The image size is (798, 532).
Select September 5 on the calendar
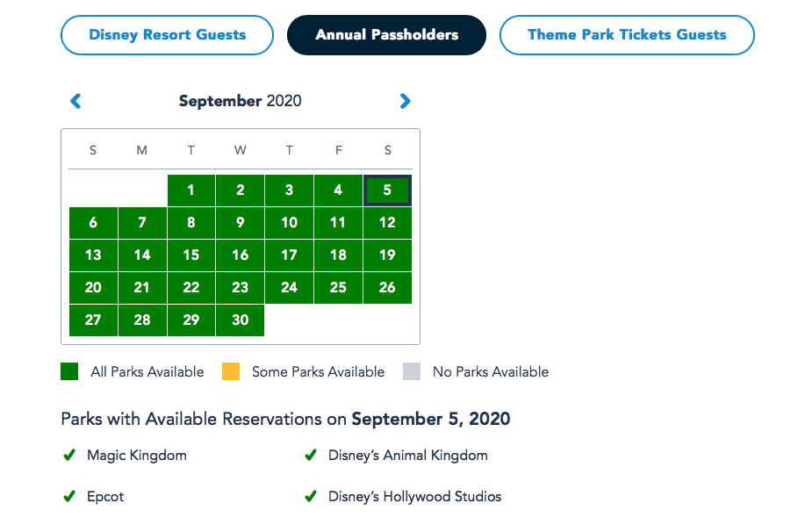tap(387, 191)
